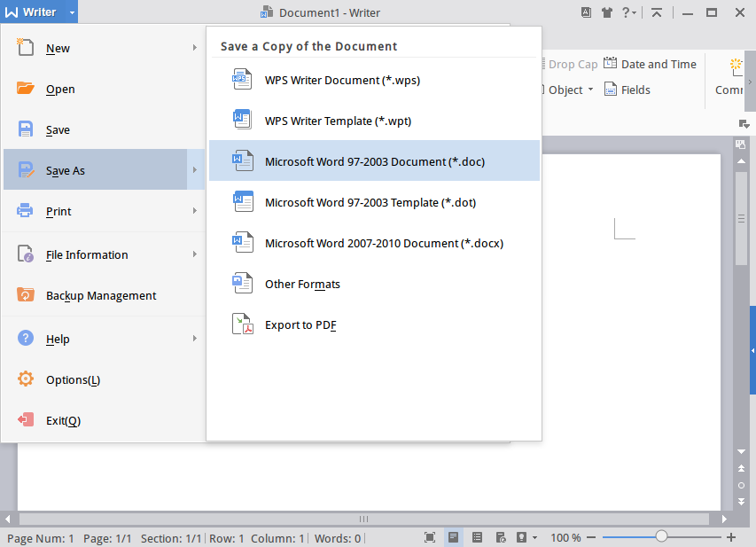Save copy as WPS Writer Template (*.wpt)
The width and height of the screenshot is (756, 547).
[x=374, y=120]
